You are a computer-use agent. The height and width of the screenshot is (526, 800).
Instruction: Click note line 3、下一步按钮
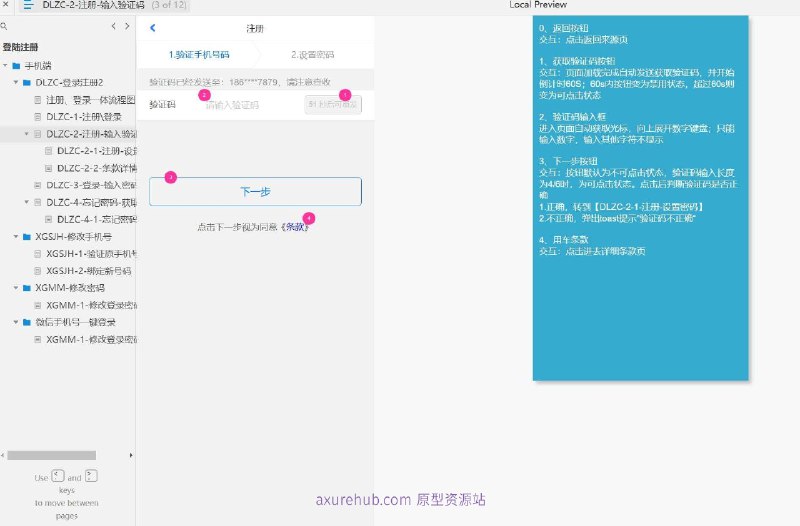click(x=568, y=161)
